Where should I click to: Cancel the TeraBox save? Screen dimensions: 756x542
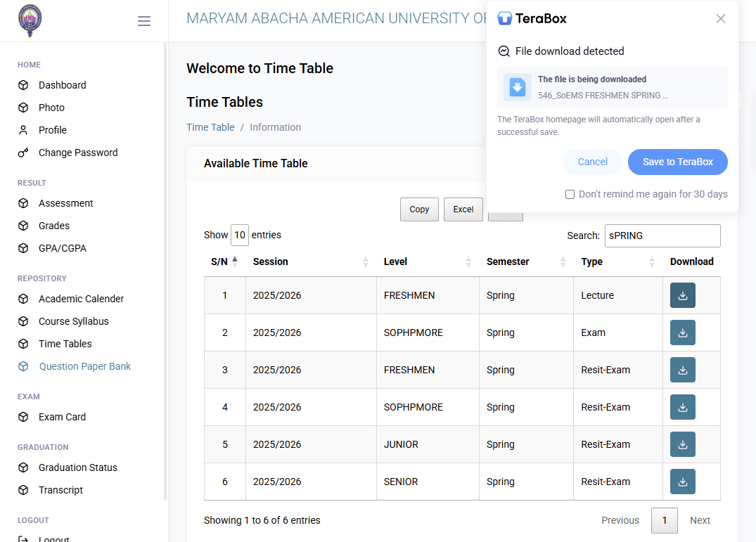[593, 162]
